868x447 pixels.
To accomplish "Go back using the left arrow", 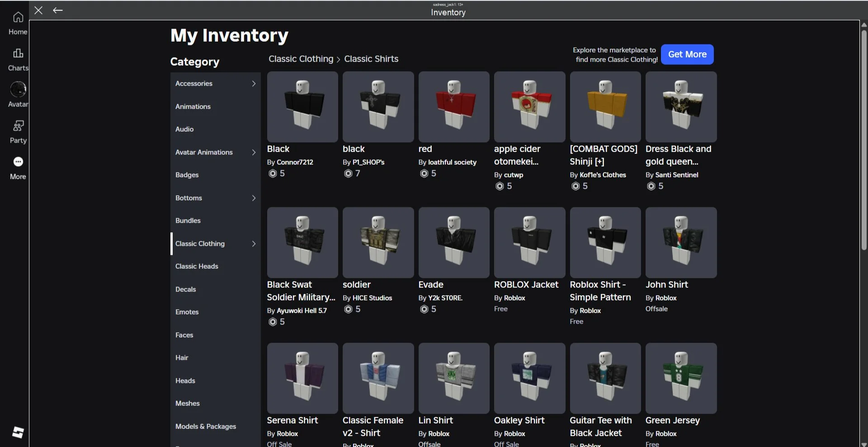I will [57, 10].
